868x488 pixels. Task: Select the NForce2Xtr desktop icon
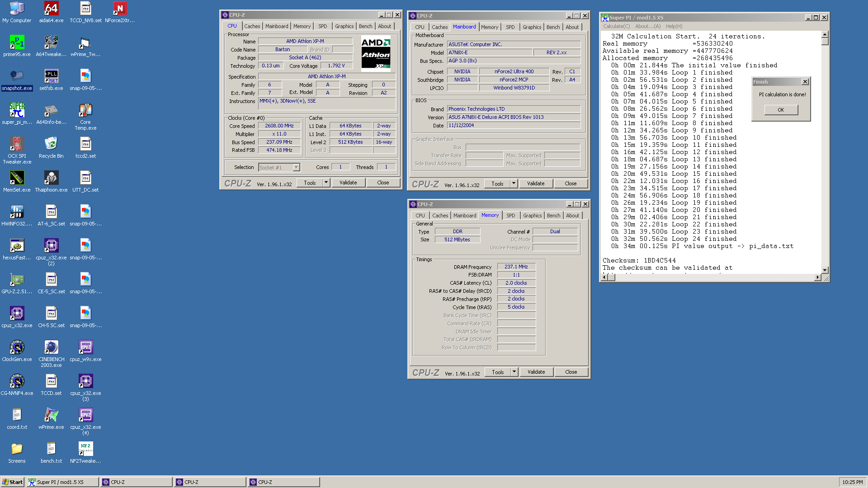coord(120,12)
